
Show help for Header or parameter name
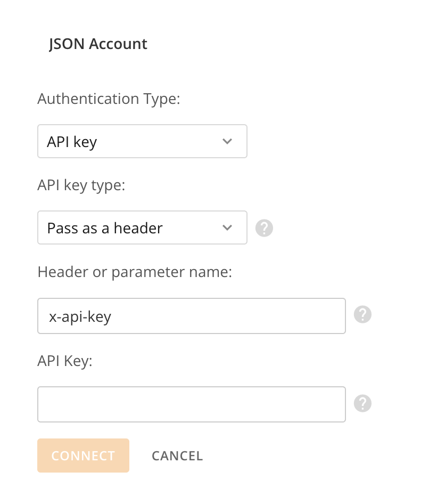tap(362, 314)
